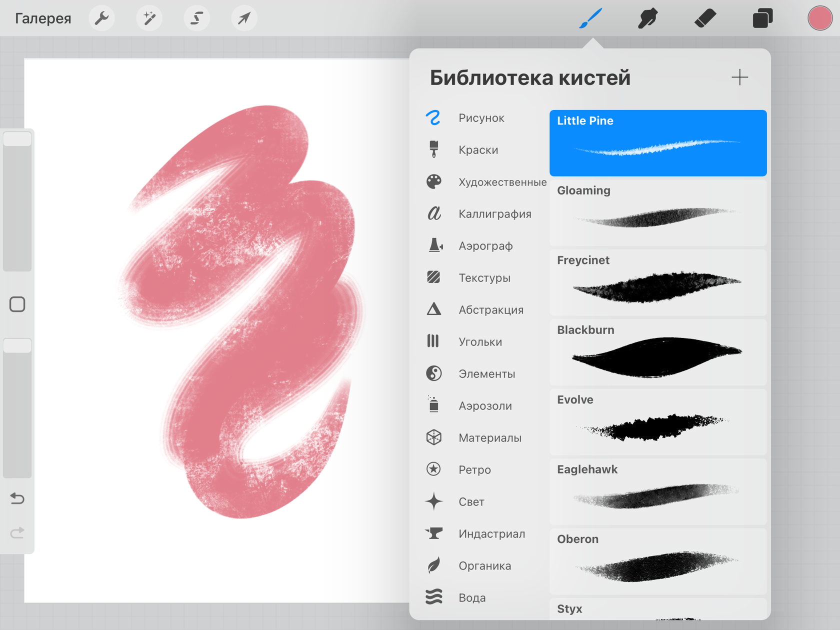Choose the Little Pine brush
This screenshot has height=630, width=840.
pos(658,143)
